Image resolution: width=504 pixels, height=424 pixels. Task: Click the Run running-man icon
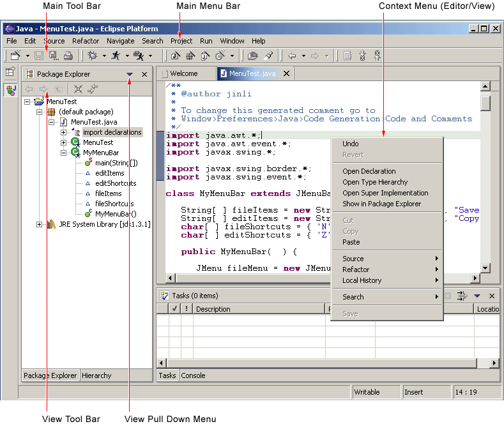[116, 56]
